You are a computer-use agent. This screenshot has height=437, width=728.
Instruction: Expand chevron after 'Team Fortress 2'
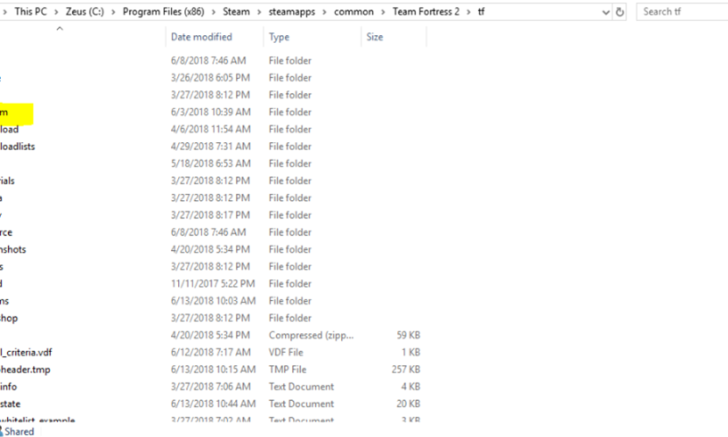[x=468, y=12]
